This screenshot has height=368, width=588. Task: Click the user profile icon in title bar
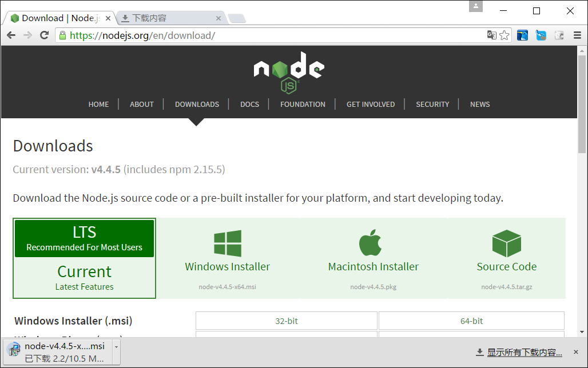[475, 6]
